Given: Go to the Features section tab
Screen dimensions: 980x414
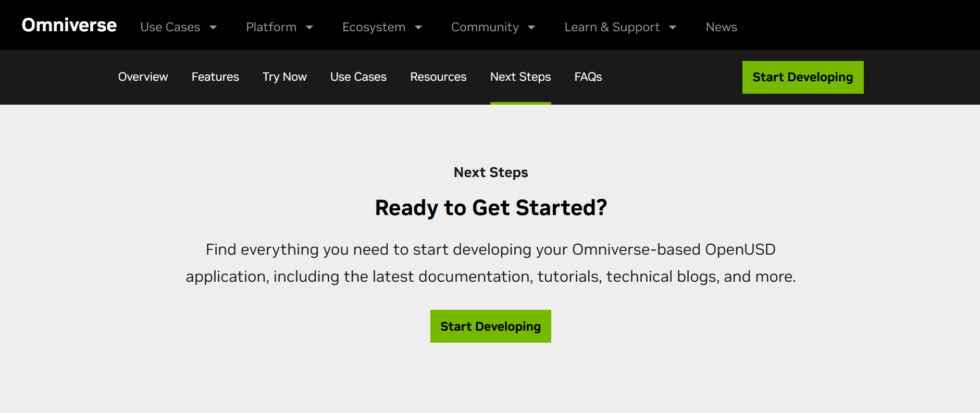Looking at the screenshot, I should 215,77.
